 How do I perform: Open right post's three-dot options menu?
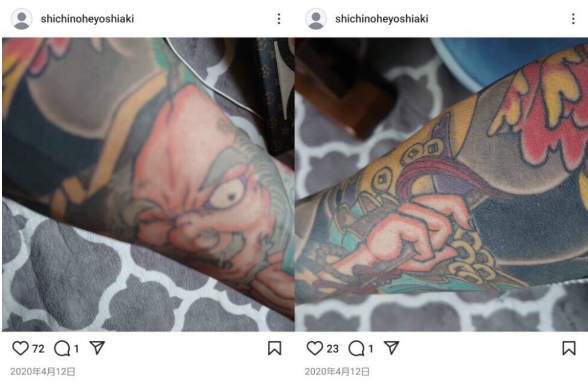point(573,19)
